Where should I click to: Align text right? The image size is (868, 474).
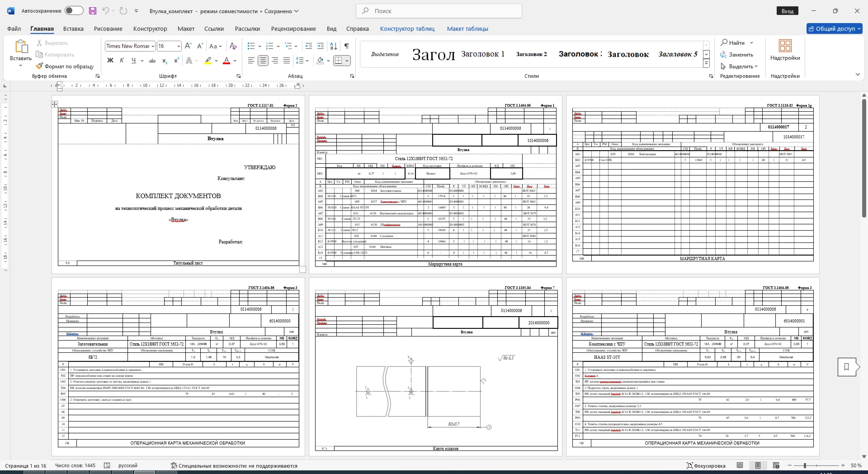point(275,61)
